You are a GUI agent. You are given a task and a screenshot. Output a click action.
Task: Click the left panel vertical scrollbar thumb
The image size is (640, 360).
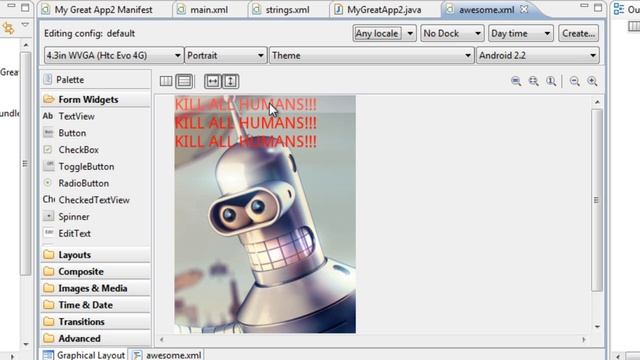[x=25, y=163]
